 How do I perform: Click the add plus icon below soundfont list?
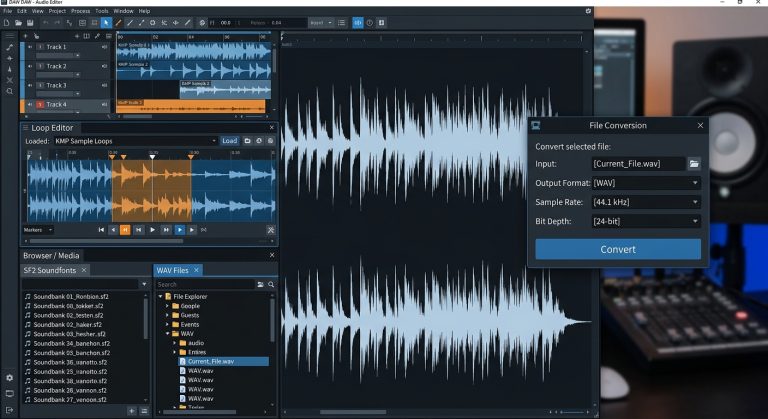point(132,411)
